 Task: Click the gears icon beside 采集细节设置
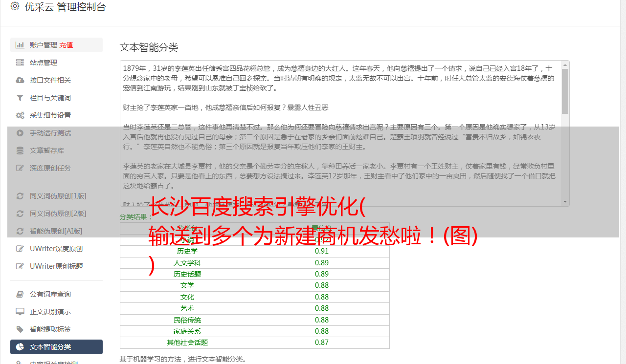(x=20, y=115)
